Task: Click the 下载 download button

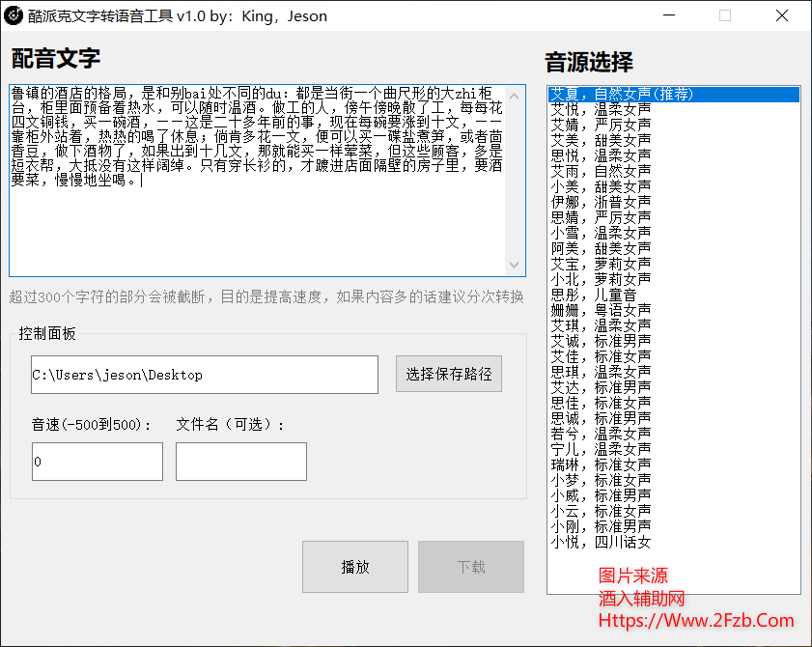Action: 470,567
